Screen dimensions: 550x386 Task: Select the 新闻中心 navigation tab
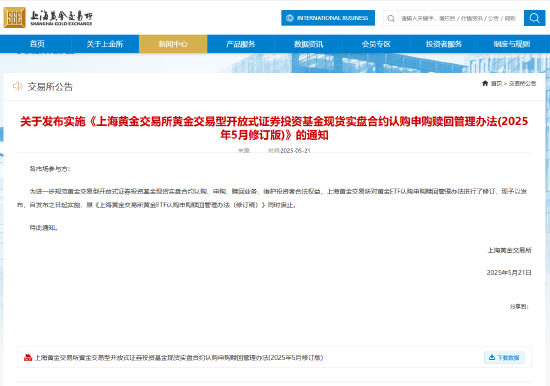173,44
